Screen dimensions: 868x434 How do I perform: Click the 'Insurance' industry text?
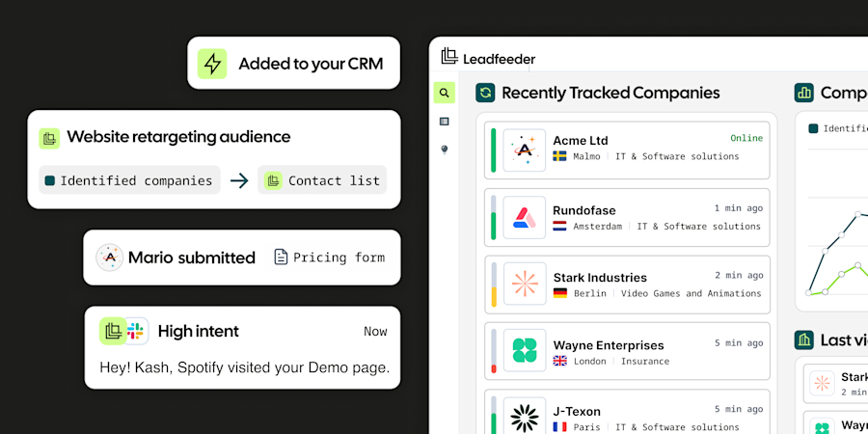click(x=645, y=361)
